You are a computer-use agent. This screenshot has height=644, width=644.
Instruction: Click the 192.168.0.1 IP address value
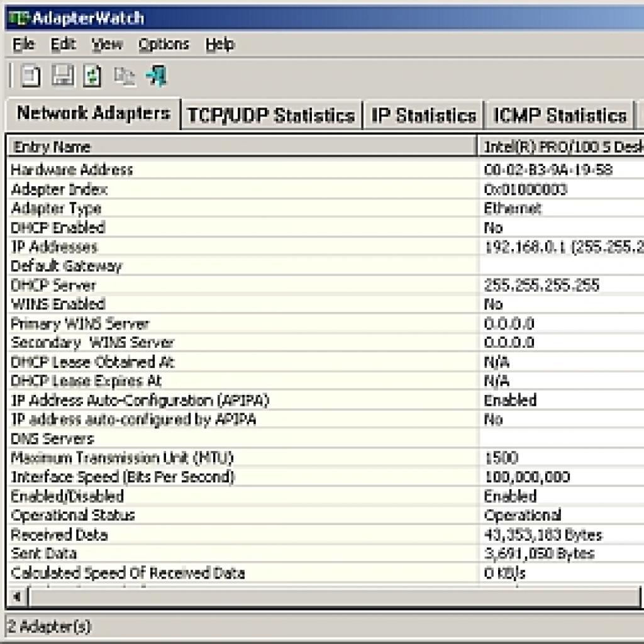coord(525,247)
